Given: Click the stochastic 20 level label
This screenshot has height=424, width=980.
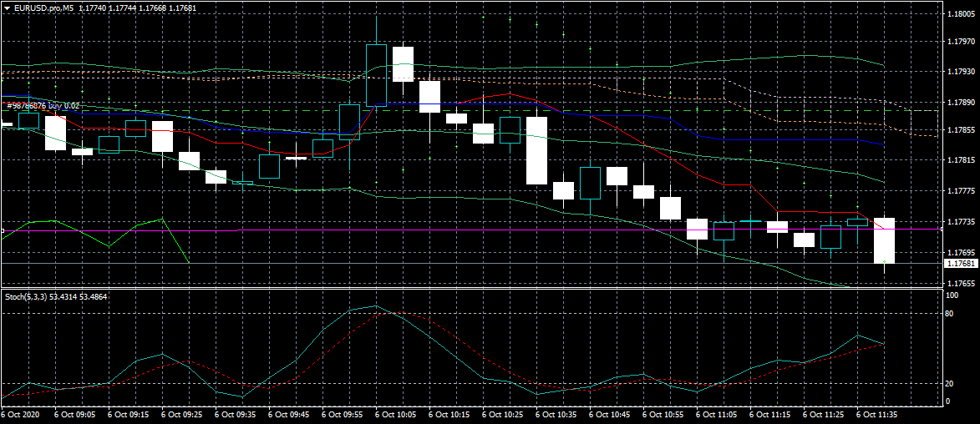Looking at the screenshot, I should point(951,383).
